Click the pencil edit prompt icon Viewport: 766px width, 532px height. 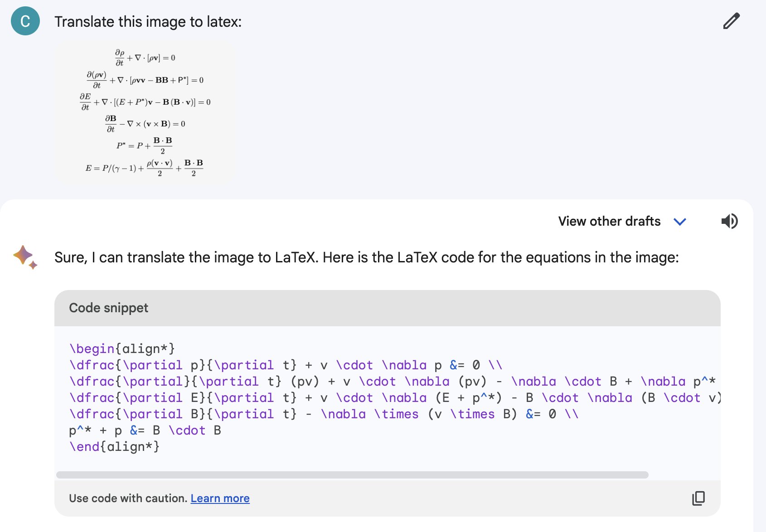point(731,21)
